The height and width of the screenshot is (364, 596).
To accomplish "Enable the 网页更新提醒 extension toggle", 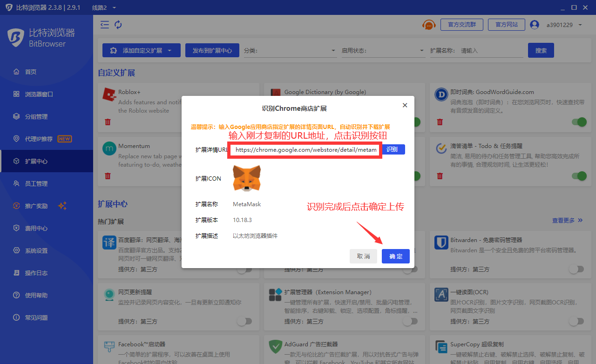I will [244, 321].
